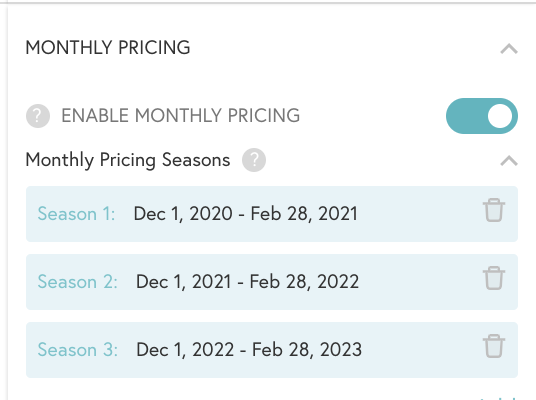Viewport: 536px width, 400px height.
Task: Turn off the Enable Monthly Pricing switch
Action: [482, 116]
